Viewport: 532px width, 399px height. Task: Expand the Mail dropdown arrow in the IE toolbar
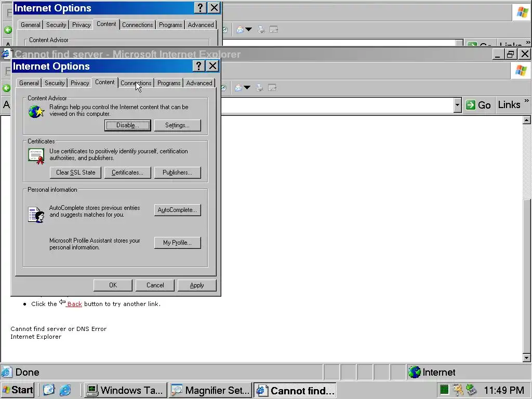pos(247,88)
